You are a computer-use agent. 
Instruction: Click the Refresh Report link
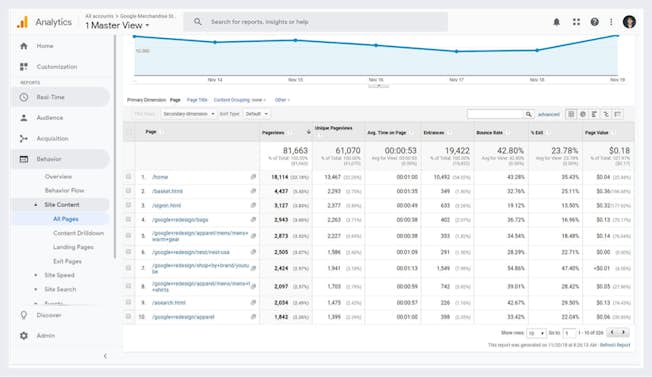(615, 345)
